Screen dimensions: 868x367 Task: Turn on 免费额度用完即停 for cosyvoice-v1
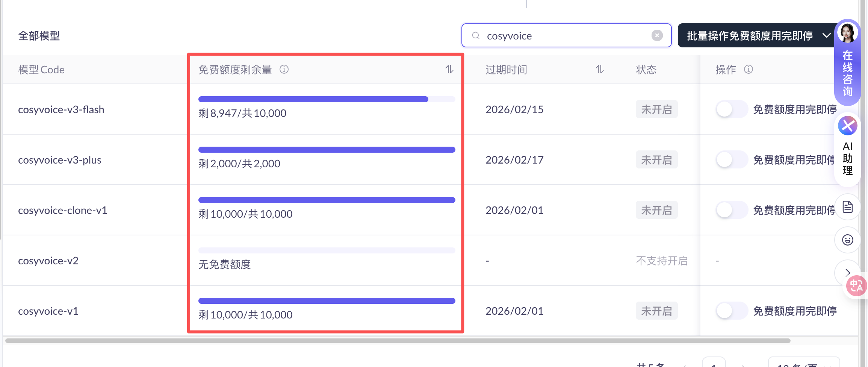point(731,311)
